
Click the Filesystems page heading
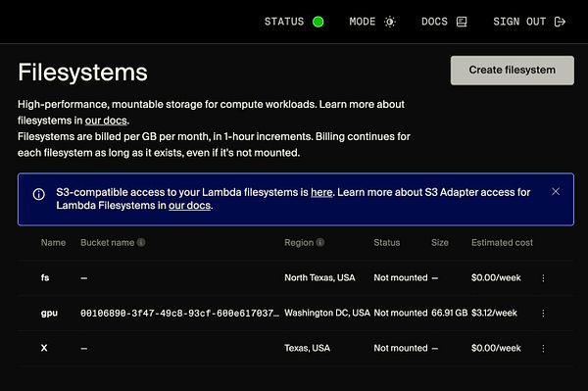click(x=82, y=72)
